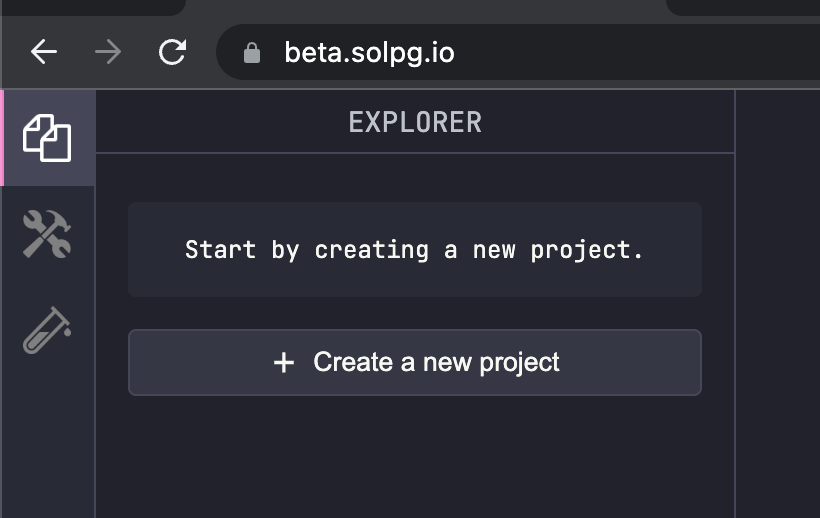
Task: Click the divider between Explorer and editor
Action: 735,303
